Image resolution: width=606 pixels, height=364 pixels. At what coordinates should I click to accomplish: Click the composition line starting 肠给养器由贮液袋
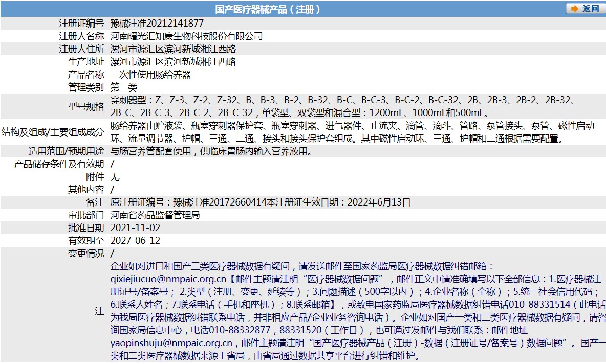click(x=352, y=125)
